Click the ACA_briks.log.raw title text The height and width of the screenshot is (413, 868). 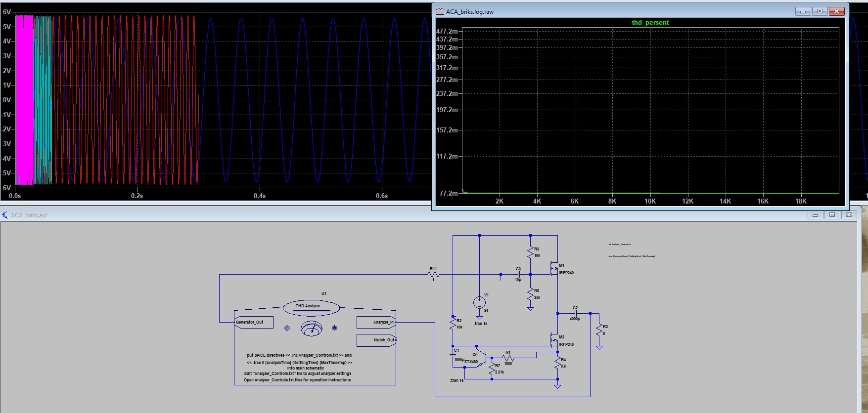470,12
